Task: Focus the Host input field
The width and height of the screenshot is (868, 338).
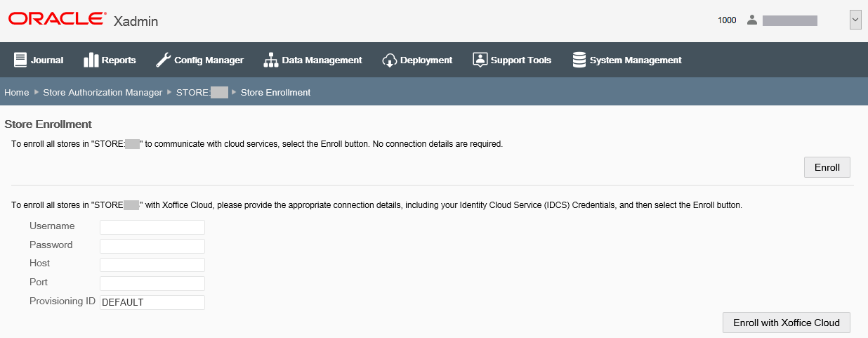Action: coord(152,264)
